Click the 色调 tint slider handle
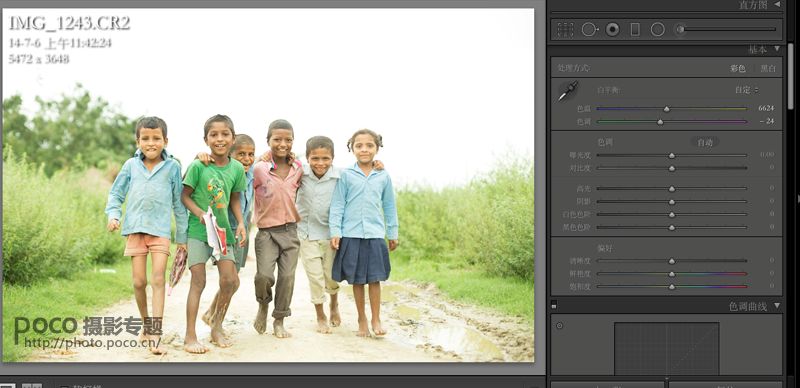Viewport: 800px width, 388px height. 660,122
